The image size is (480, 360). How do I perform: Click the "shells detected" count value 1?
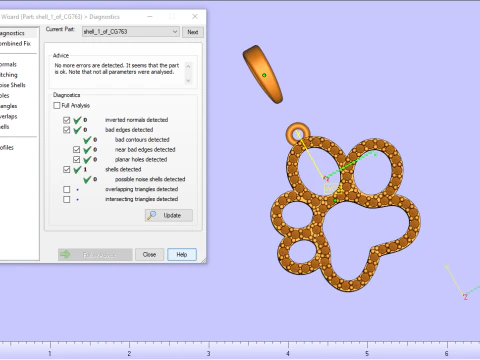click(85, 170)
